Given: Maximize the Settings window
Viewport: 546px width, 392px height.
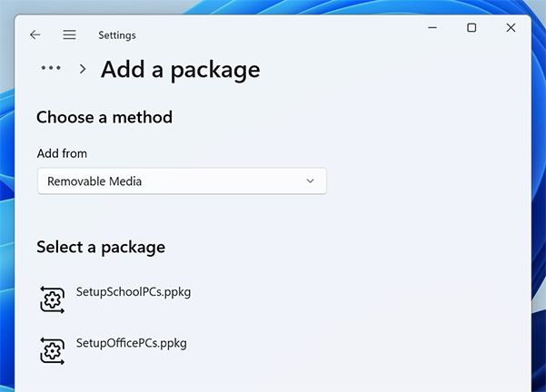Looking at the screenshot, I should pyautogui.click(x=472, y=28).
